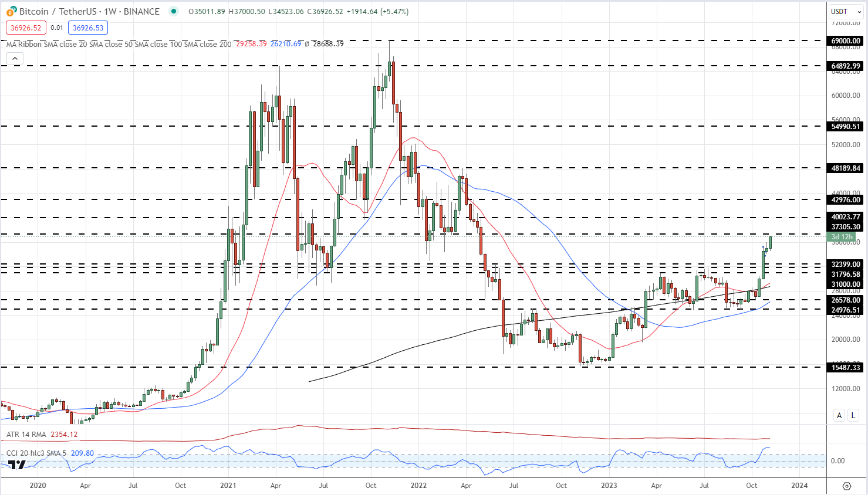Click the 2020 label on the time axis
The height and width of the screenshot is (495, 868).
click(x=38, y=486)
